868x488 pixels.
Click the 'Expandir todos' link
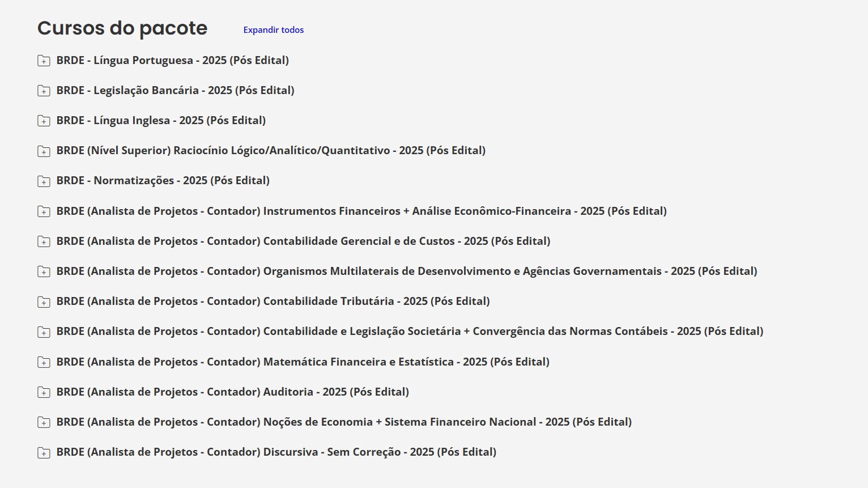coord(273,30)
